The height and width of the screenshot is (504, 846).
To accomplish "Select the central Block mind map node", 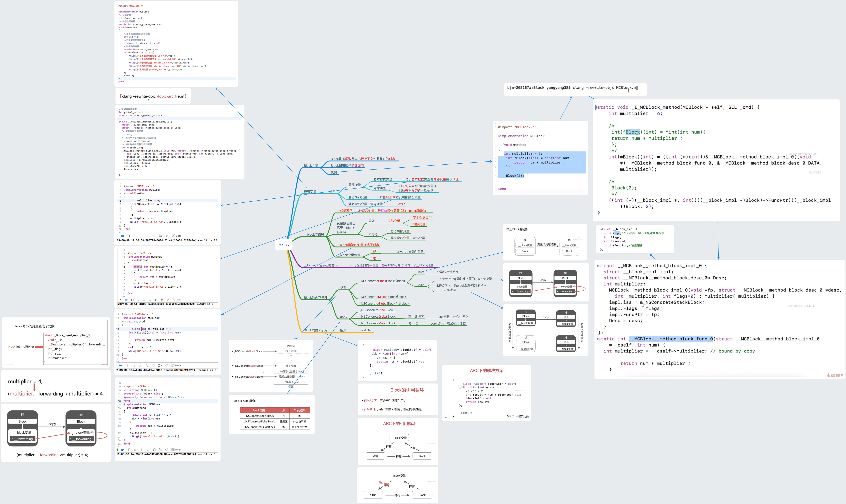I will [283, 245].
